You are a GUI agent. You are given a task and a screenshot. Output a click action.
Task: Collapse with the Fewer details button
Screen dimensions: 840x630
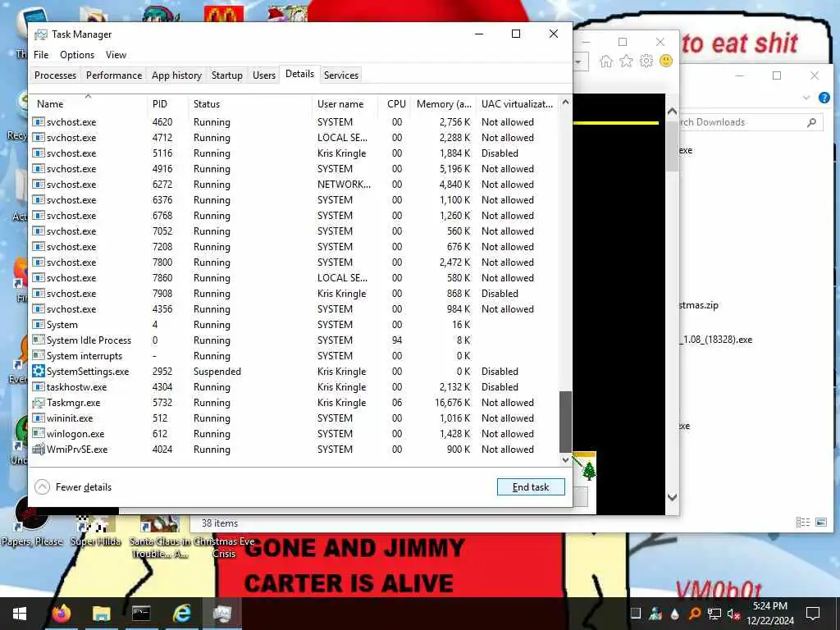pos(73,487)
